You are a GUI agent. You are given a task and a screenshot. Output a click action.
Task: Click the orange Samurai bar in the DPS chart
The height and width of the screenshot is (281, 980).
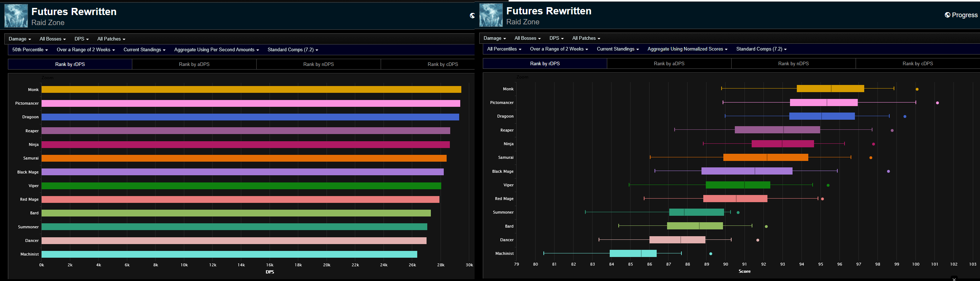coord(244,158)
